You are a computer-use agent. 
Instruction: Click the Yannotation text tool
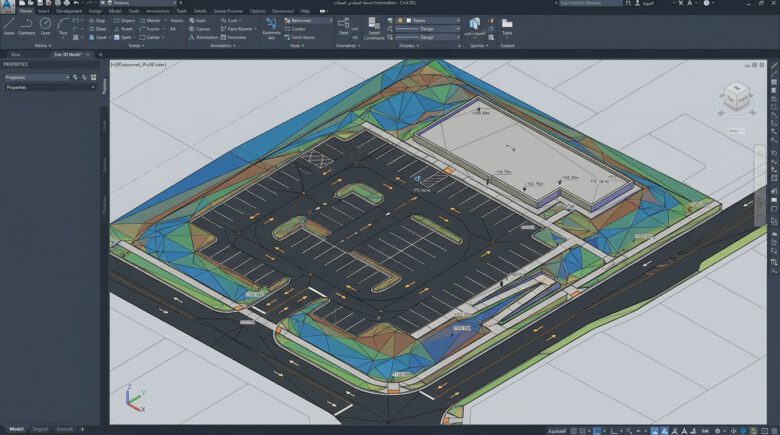(x=203, y=37)
